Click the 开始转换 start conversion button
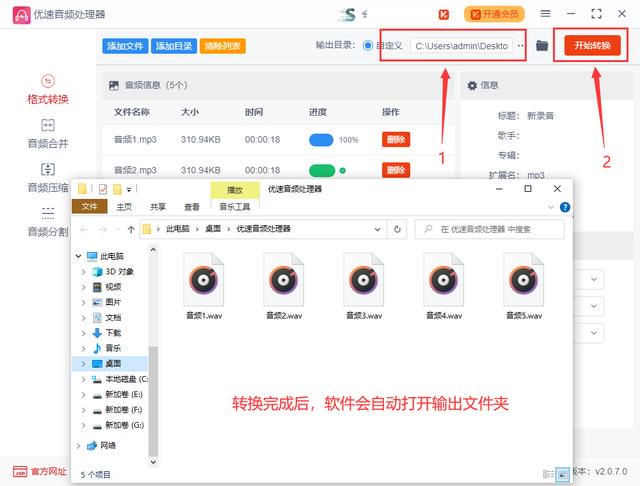640x486 pixels. (x=592, y=45)
